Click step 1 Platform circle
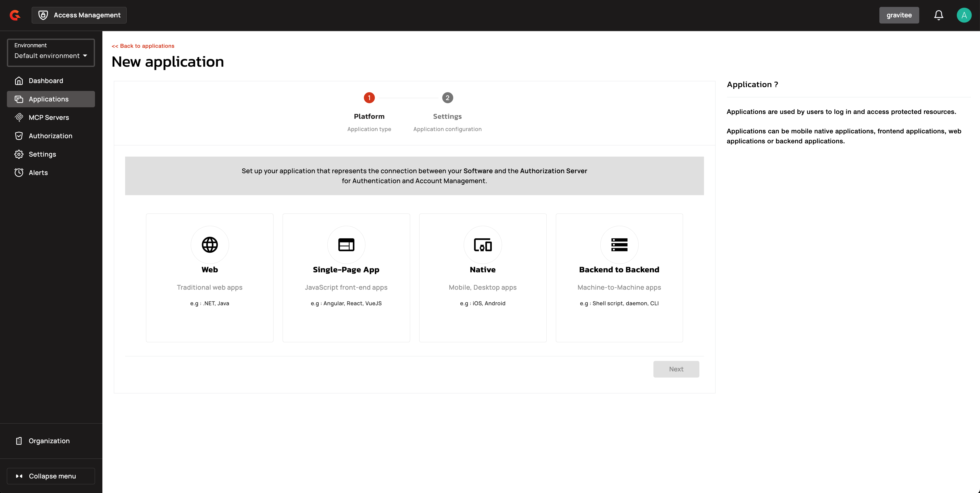Screen dimensions: 980x493 click(369, 98)
